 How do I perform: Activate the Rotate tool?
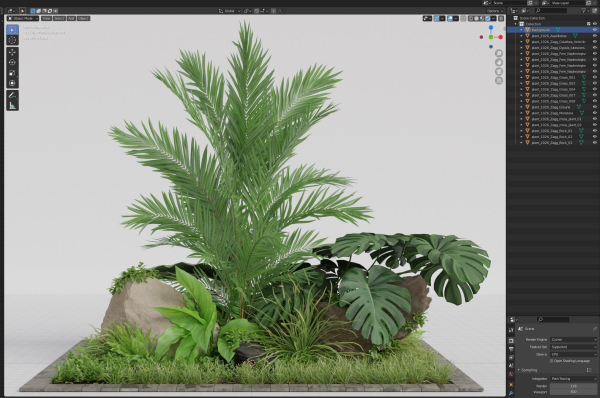click(12, 62)
